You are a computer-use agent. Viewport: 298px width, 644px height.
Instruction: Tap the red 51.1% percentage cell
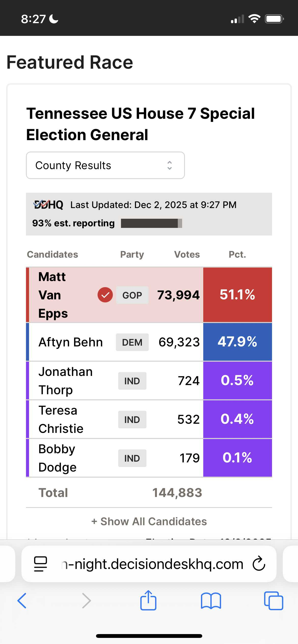[x=237, y=295]
